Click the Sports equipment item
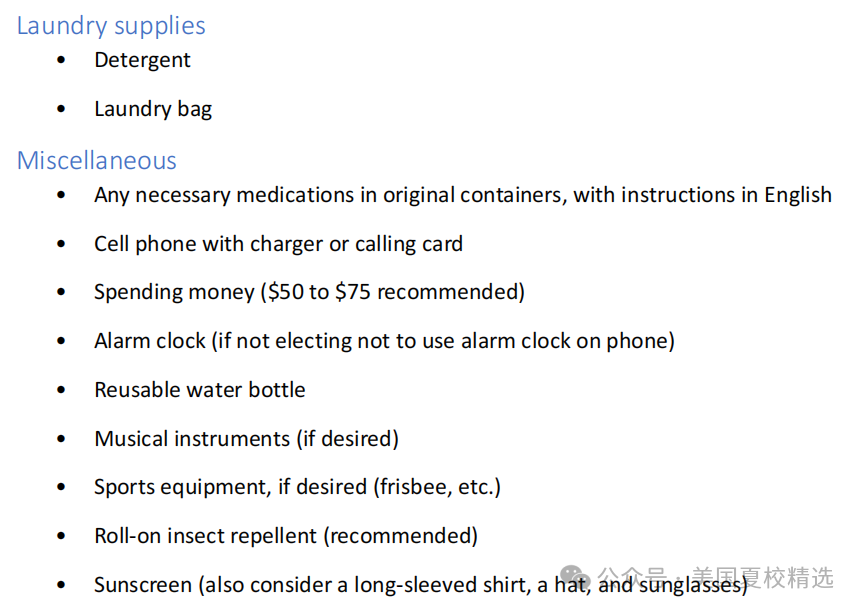 298,487
